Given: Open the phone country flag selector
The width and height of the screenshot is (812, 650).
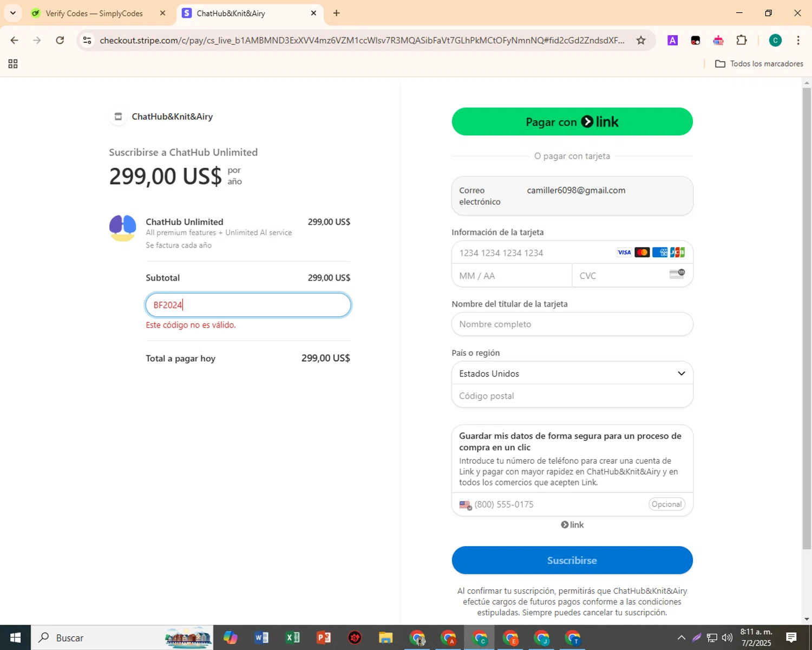Looking at the screenshot, I should (466, 505).
